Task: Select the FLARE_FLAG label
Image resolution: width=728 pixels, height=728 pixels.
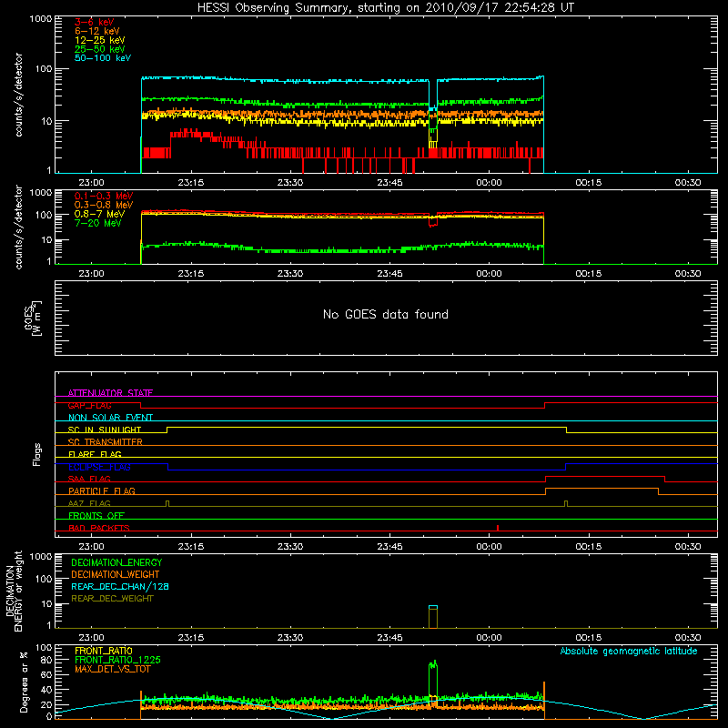Action: pyautogui.click(x=95, y=454)
